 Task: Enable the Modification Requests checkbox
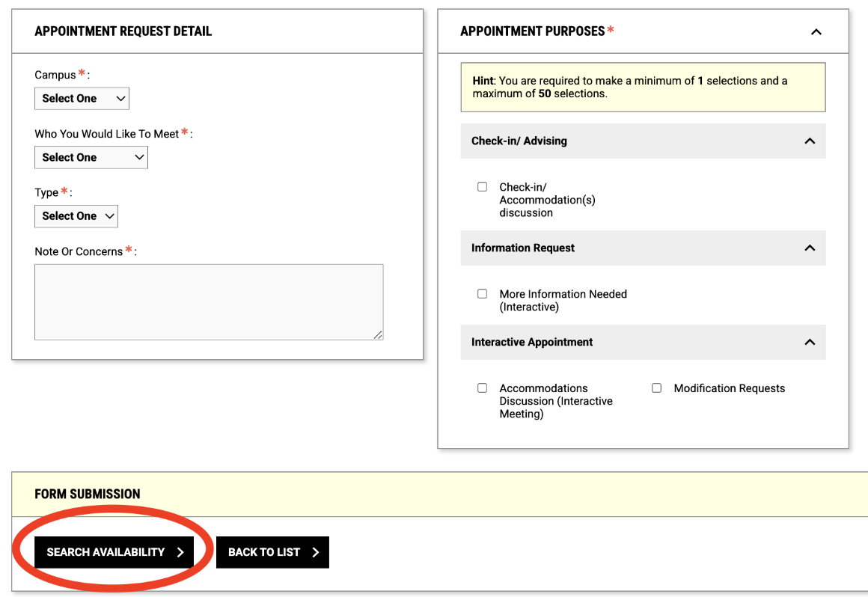click(656, 388)
